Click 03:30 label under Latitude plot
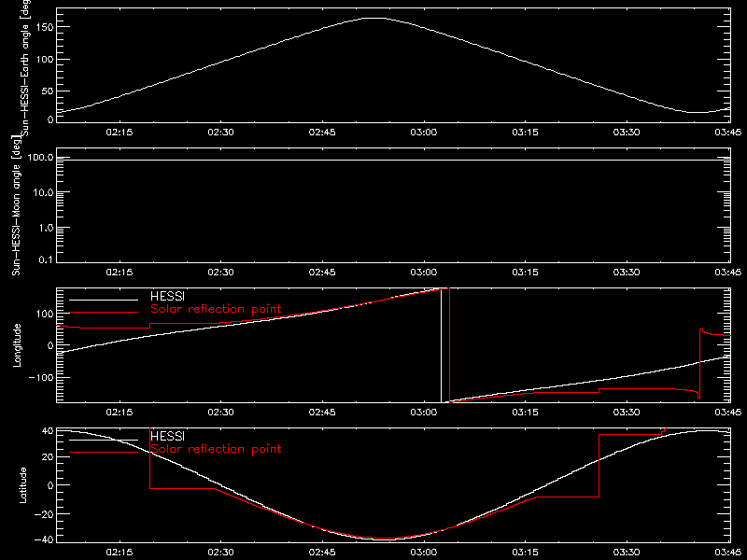This screenshot has width=747, height=560. coord(627,552)
